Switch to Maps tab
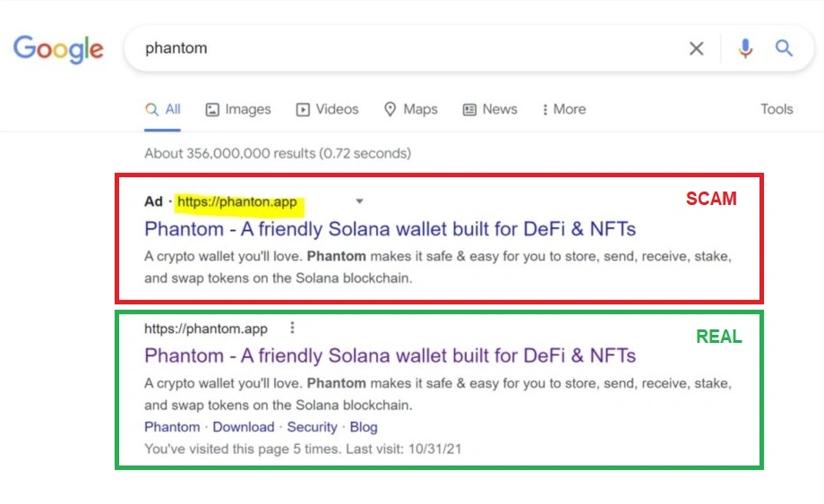This screenshot has width=824, height=504. (x=411, y=109)
